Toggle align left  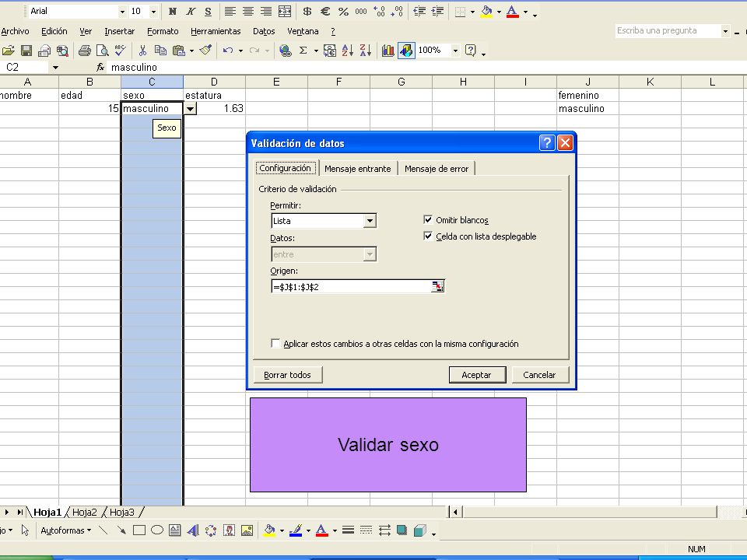230,12
